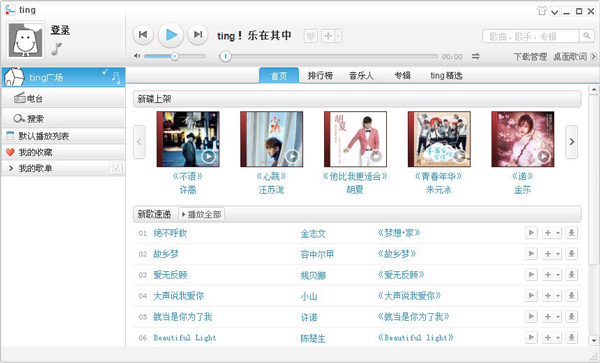Image resolution: width=600 pixels, height=363 pixels.
Task: Play 《青春年华》 album cover play icon
Action: tap(460, 156)
